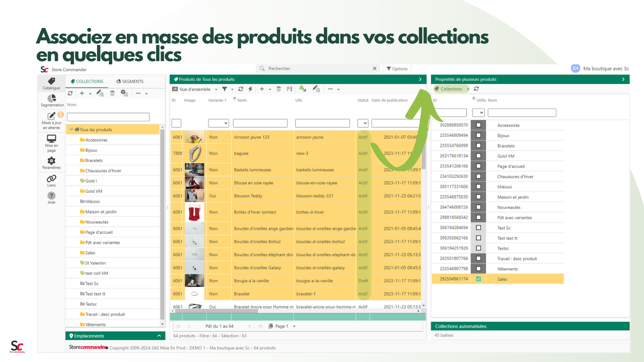Viewport: 644px width, 362px height.
Task: Open Ma boutique avec Sc account menu
Action: tap(600, 68)
